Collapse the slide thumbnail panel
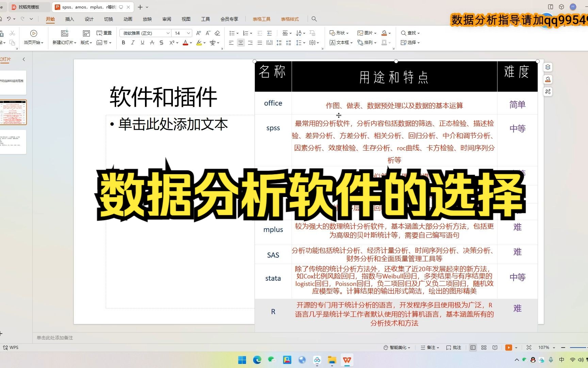Image resolution: width=588 pixels, height=368 pixels. (x=24, y=59)
